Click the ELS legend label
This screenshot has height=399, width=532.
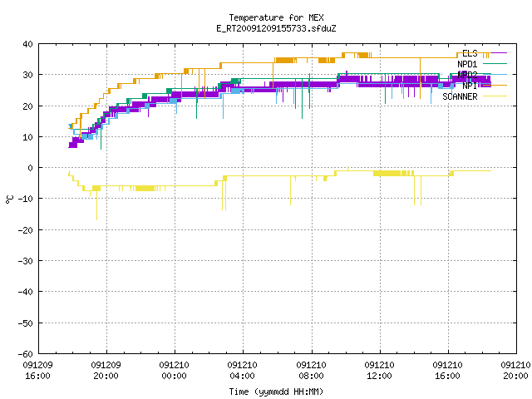click(470, 53)
